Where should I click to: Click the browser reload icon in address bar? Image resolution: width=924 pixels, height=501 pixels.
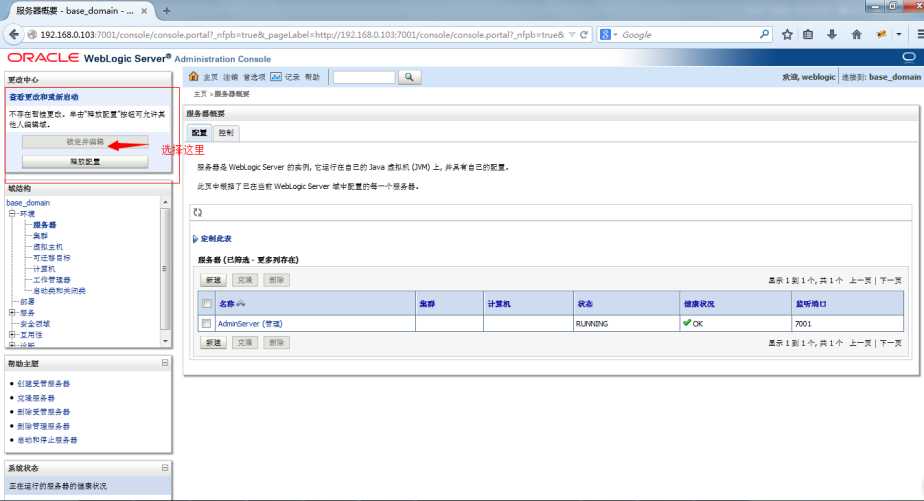pyautogui.click(x=584, y=35)
